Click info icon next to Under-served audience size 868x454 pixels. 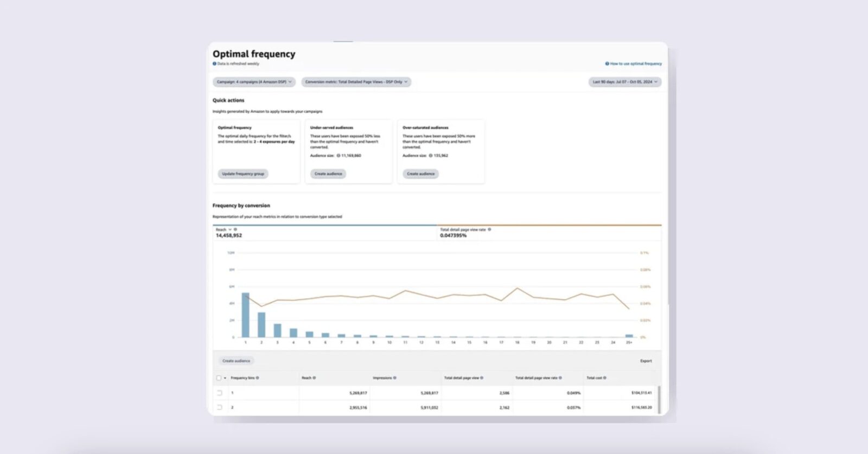(339, 156)
